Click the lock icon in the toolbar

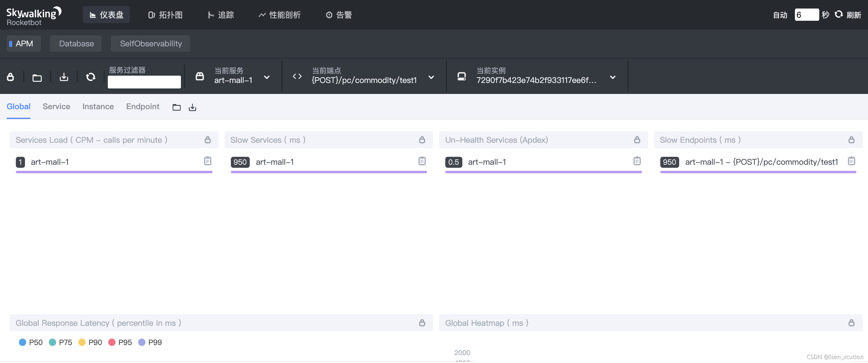point(10,77)
